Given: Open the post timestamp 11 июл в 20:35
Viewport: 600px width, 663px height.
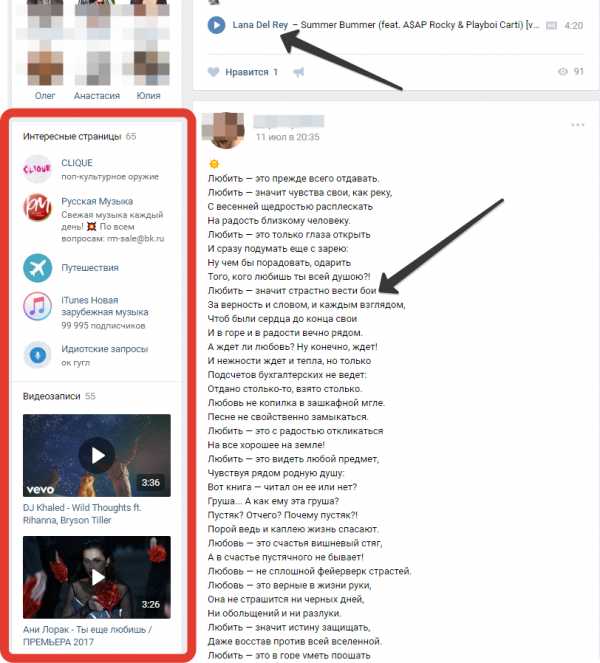Looking at the screenshot, I should click(x=288, y=137).
